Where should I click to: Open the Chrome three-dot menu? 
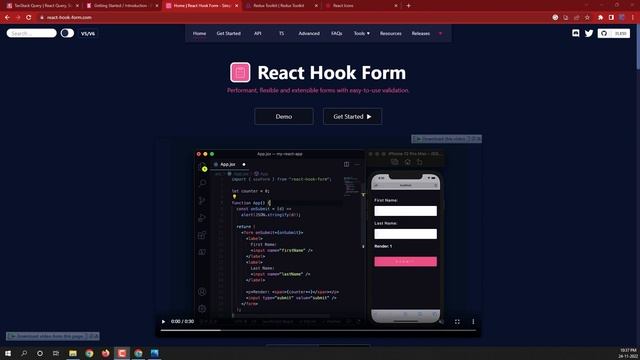632,17
